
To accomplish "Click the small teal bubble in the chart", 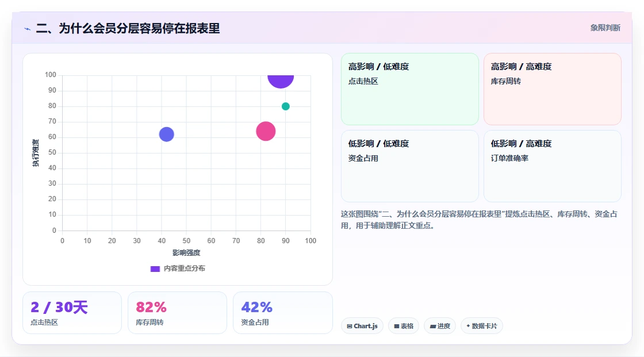I will click(x=285, y=106).
